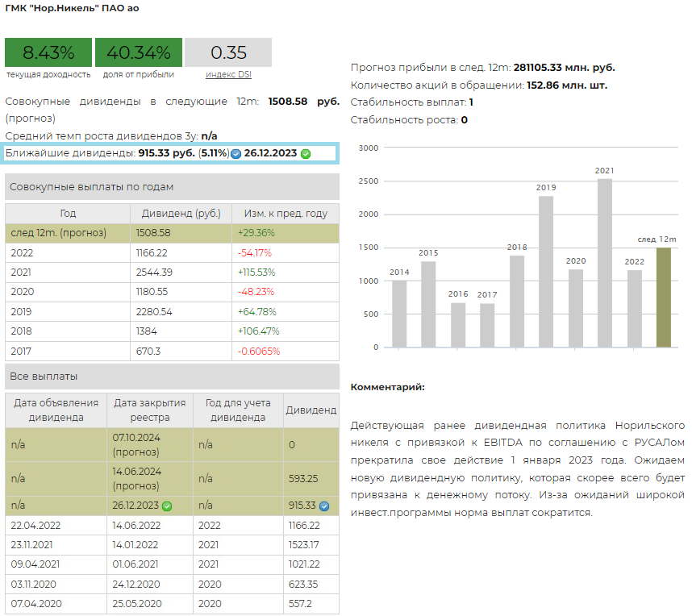Click the Дивиденд (руб.) column header

[181, 214]
